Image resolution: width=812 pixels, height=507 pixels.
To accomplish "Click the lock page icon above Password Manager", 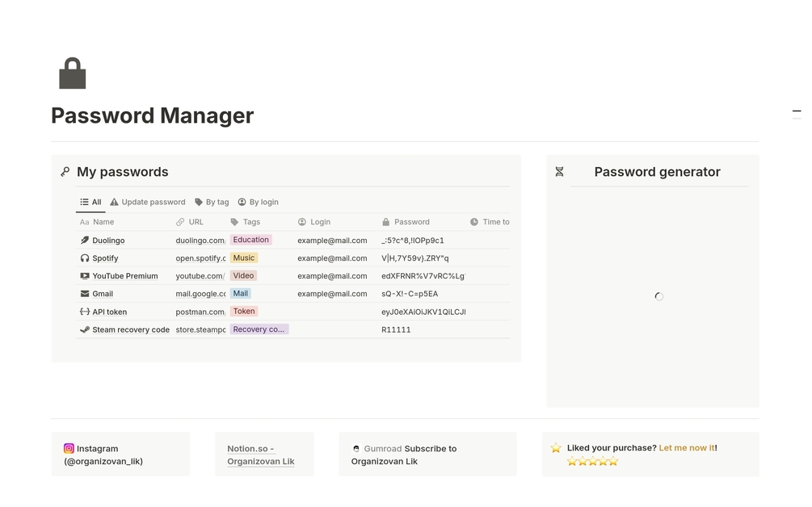I will click(72, 73).
